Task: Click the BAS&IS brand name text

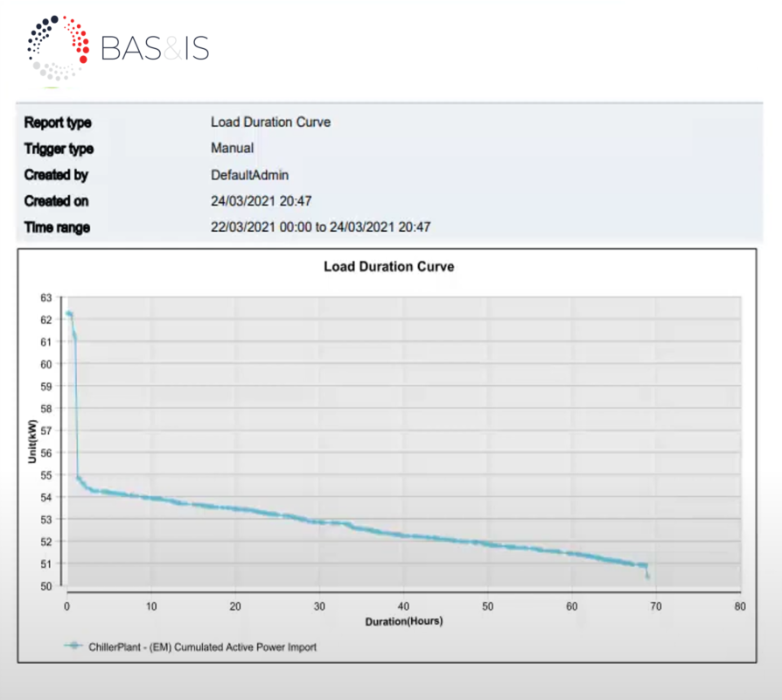Action: click(x=155, y=47)
